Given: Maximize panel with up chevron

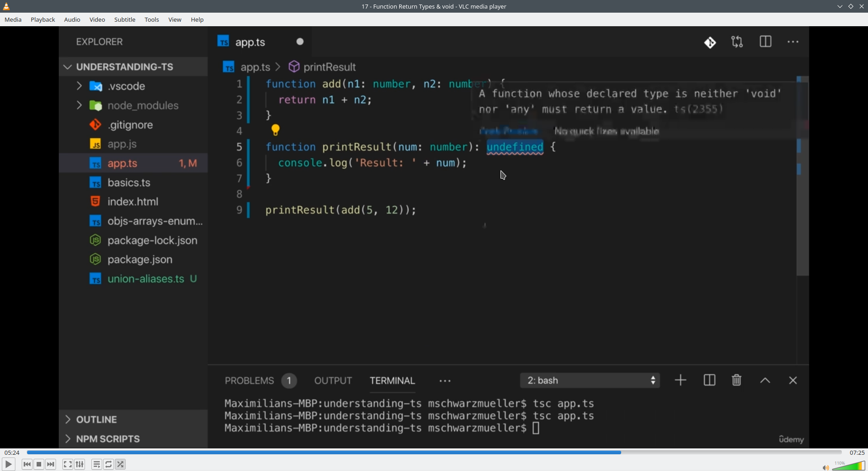Looking at the screenshot, I should (765, 381).
